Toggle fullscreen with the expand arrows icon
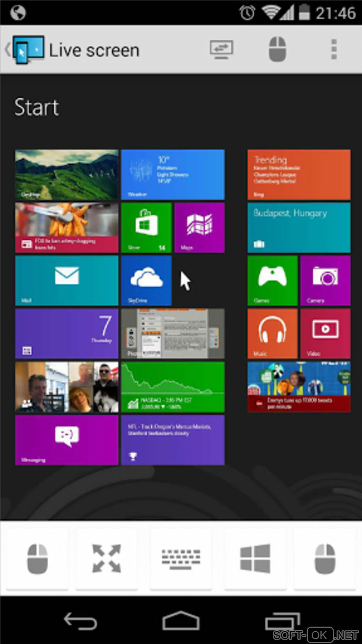Screen dimensions: 362x644 click(106, 559)
